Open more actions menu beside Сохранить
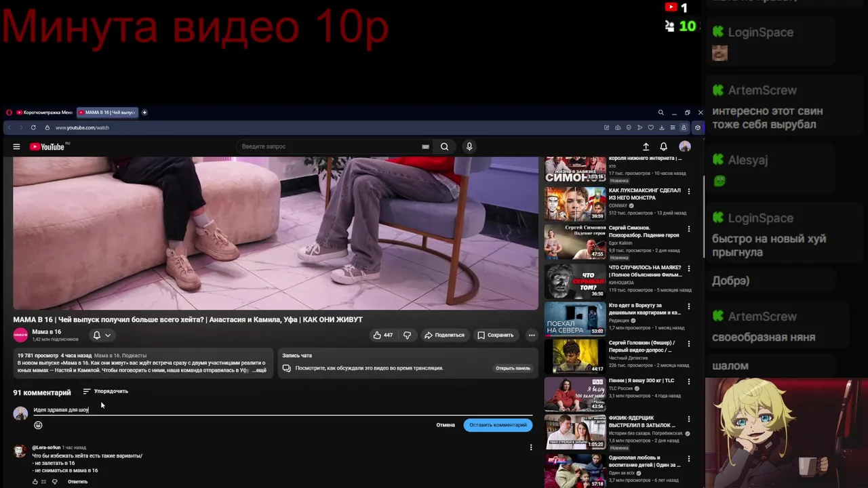The width and height of the screenshot is (868, 488). [x=532, y=335]
